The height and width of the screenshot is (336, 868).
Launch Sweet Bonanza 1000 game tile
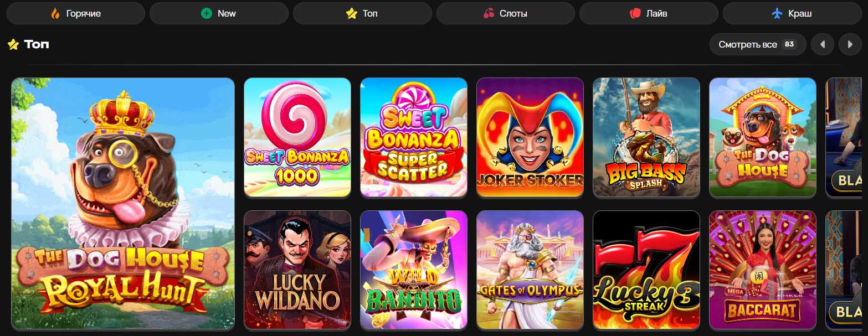[x=297, y=137]
